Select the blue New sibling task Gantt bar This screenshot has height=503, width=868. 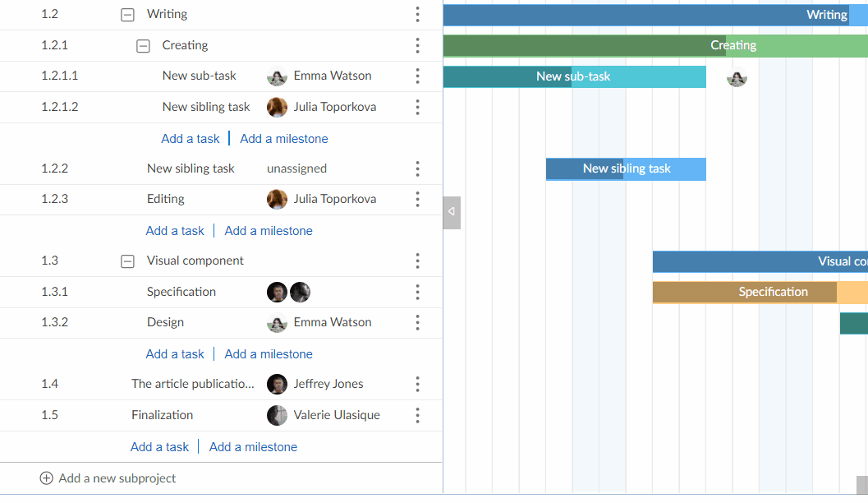626,169
